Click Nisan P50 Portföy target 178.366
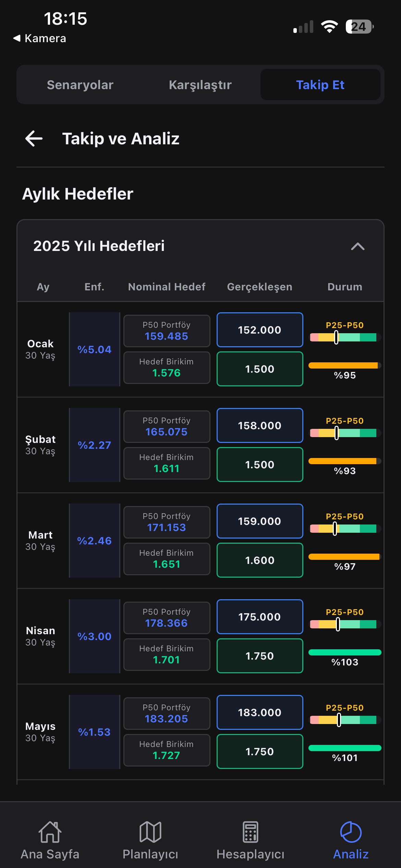This screenshot has width=401, height=868. click(x=167, y=618)
